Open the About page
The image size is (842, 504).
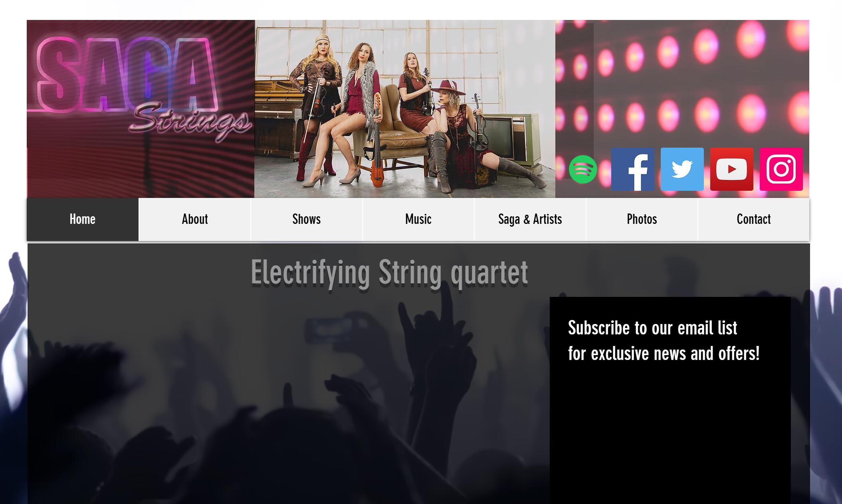[x=195, y=219]
